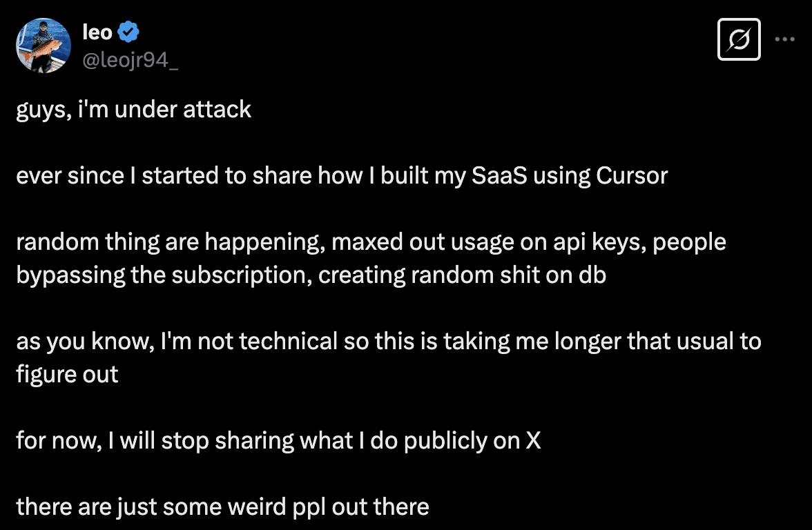
Task: Click the blue verified badge beside leo
Action: tap(128, 32)
